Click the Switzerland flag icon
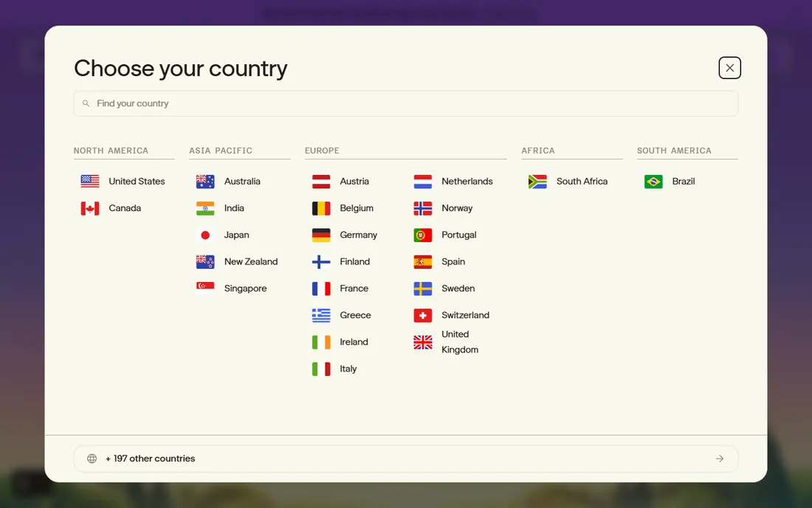 click(423, 315)
